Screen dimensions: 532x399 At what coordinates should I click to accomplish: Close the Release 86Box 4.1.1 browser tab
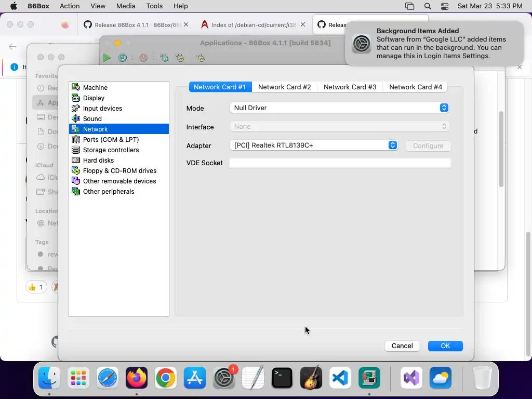pos(186,24)
